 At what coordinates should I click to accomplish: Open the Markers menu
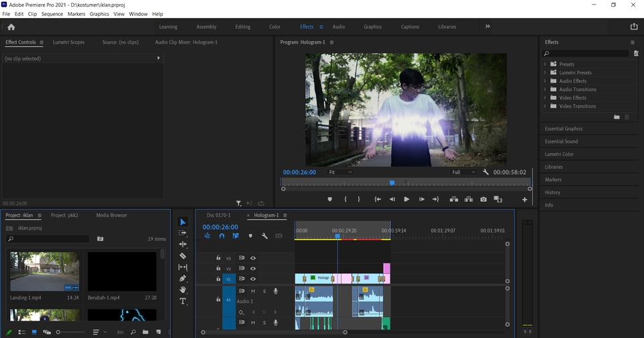click(x=76, y=14)
